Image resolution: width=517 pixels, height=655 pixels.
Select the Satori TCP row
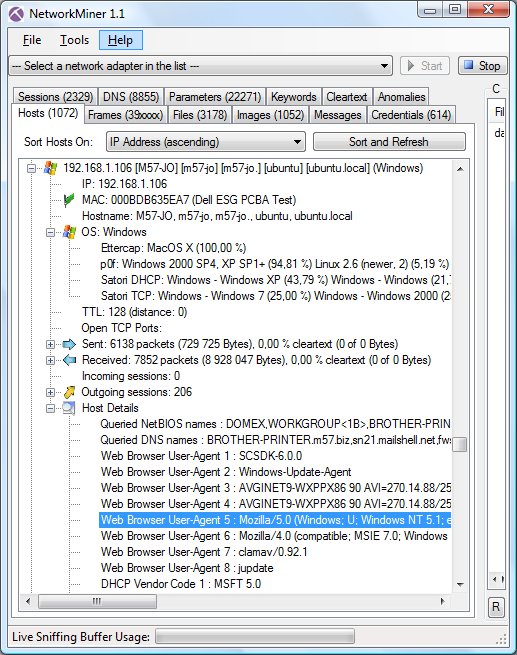click(275, 296)
